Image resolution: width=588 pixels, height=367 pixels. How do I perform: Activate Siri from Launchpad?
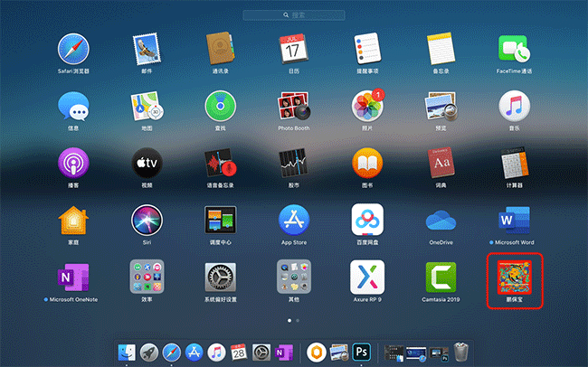[147, 221]
